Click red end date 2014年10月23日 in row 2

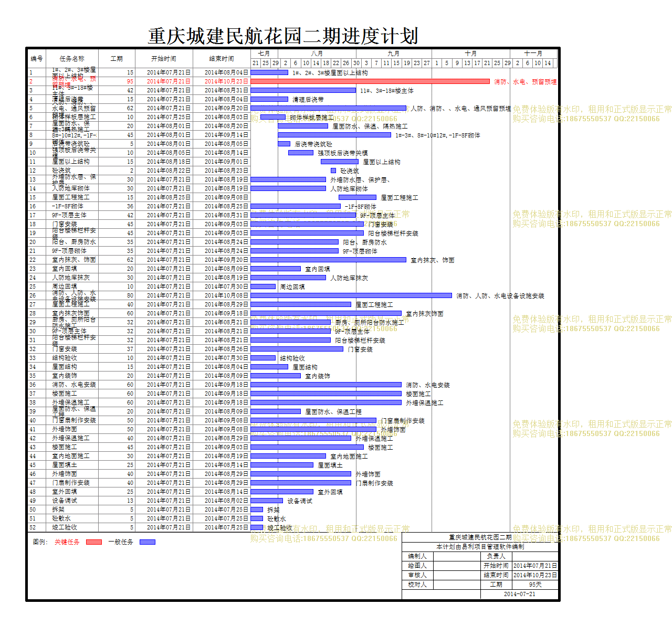226,81
